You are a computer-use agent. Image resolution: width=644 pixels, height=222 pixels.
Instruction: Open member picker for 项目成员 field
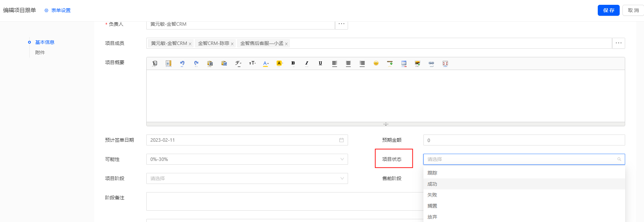point(619,43)
